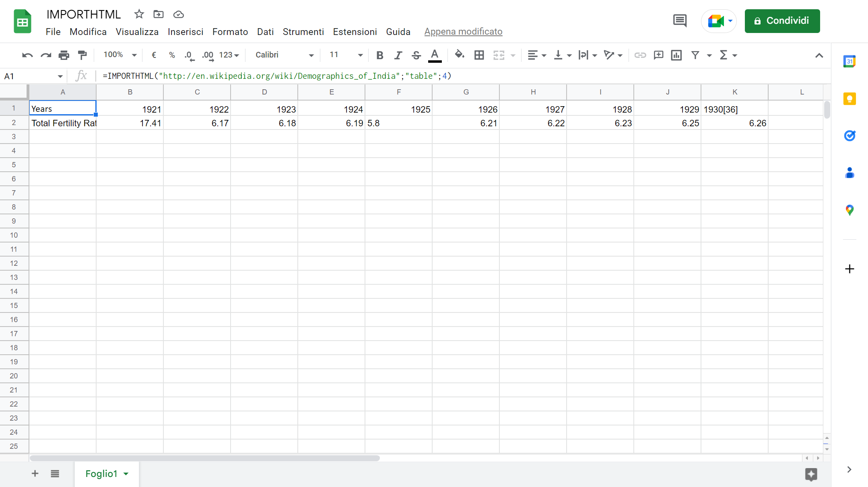Open the Appena modificato link
This screenshot has width=868, height=487.
coord(463,32)
